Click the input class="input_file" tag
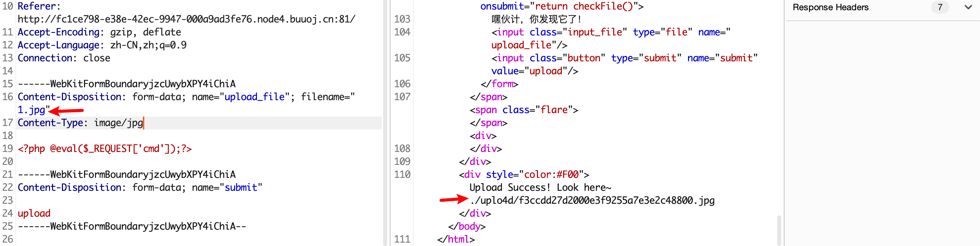 pyautogui.click(x=610, y=32)
